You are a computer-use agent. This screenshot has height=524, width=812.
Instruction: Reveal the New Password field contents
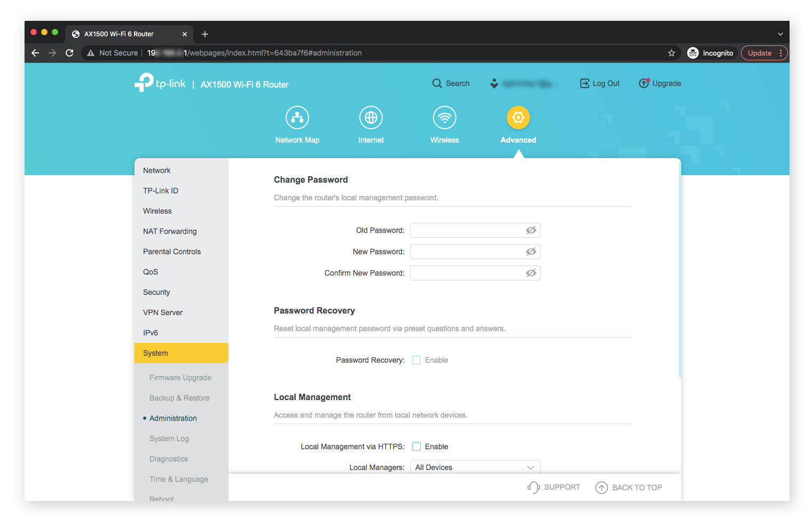pyautogui.click(x=531, y=251)
